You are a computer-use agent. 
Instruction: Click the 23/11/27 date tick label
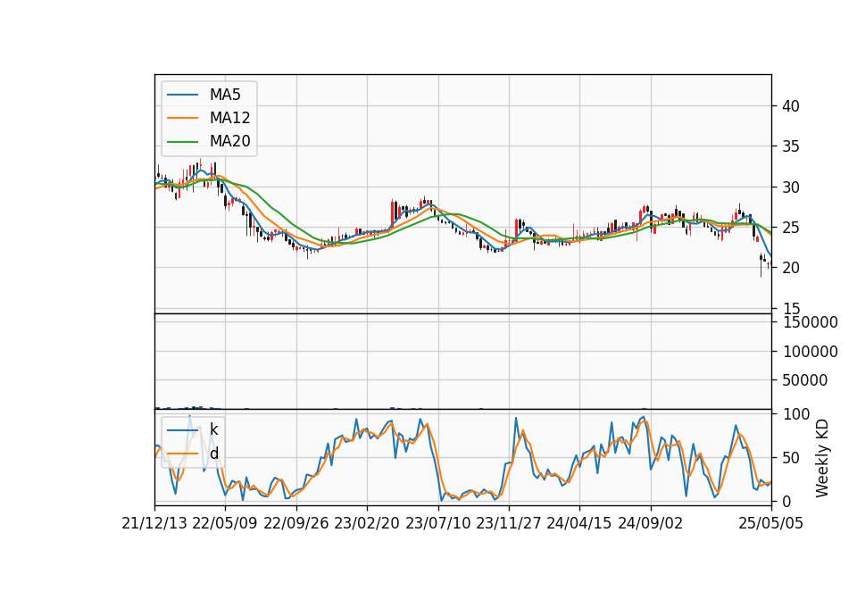click(x=509, y=523)
